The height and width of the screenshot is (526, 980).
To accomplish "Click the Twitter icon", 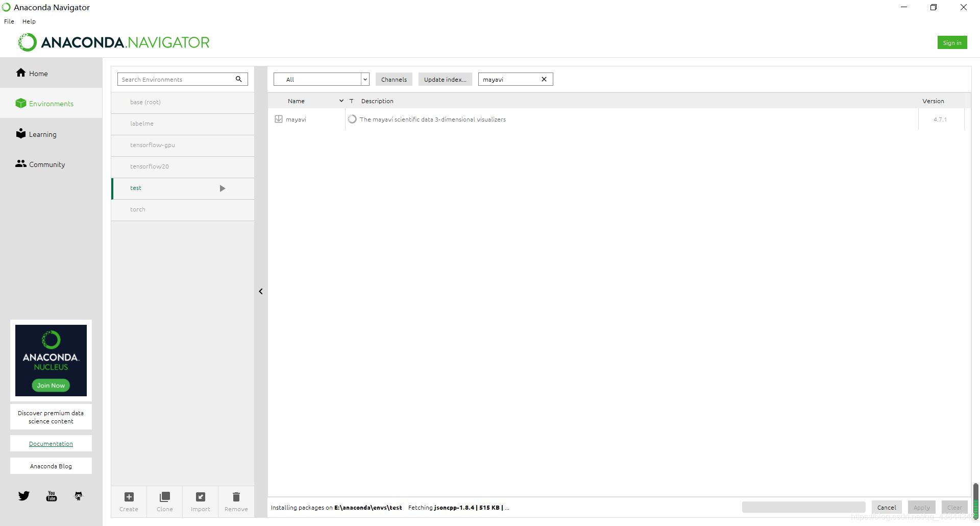I will tap(24, 496).
